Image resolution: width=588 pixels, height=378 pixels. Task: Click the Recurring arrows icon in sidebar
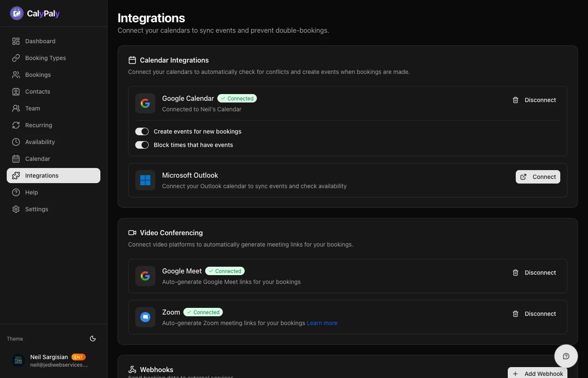16,125
